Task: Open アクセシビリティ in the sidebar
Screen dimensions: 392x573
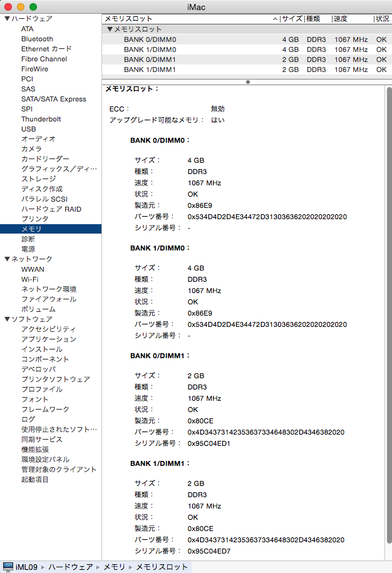Action: 49,329
